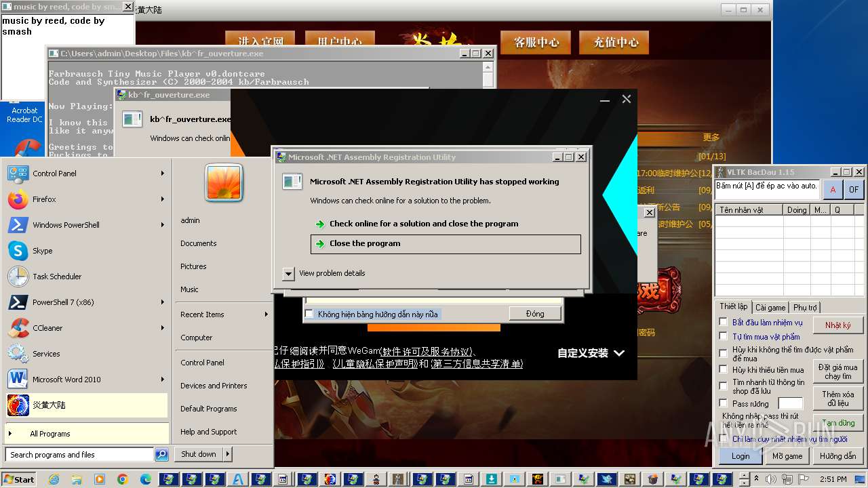The image size is (868, 488).
Task: Click the Login button in VLTK
Action: [741, 456]
